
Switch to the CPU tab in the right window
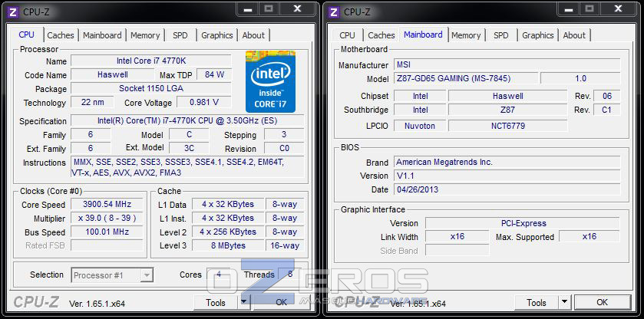347,35
